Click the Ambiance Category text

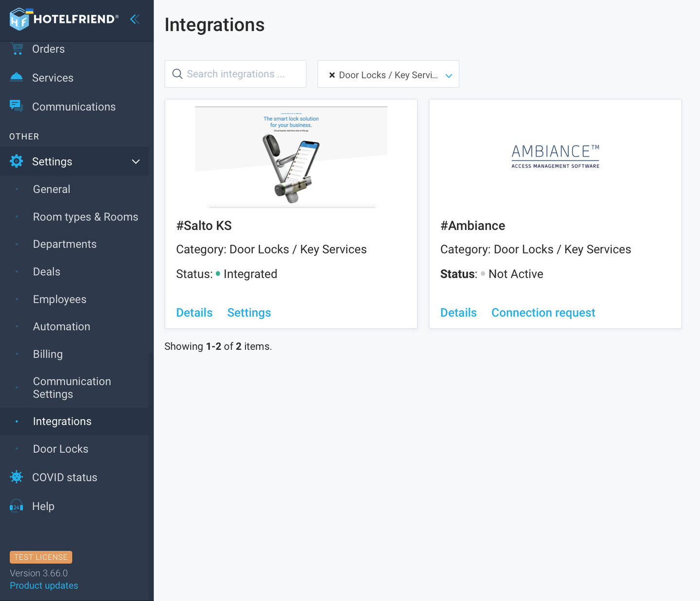pos(536,249)
